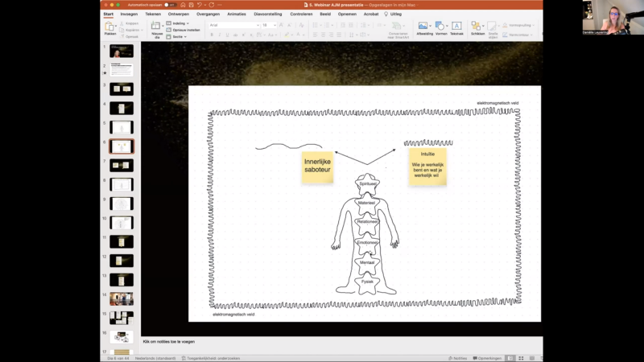The width and height of the screenshot is (644, 362).
Task: Toggle the Notities notes pane
Action: tap(458, 358)
